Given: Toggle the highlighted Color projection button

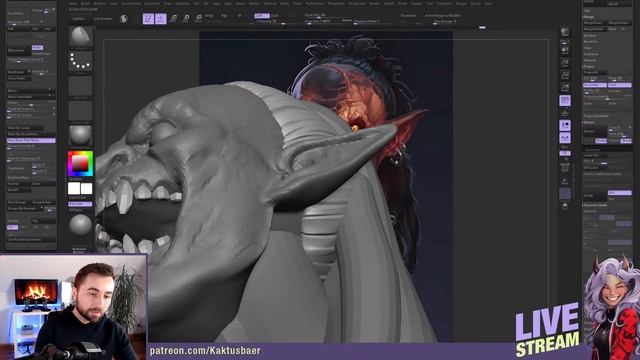Looking at the screenshot, I should coord(620,85).
